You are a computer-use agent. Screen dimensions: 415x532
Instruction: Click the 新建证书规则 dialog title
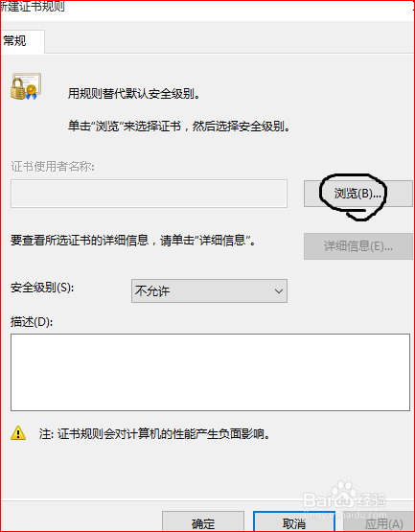pos(33,7)
